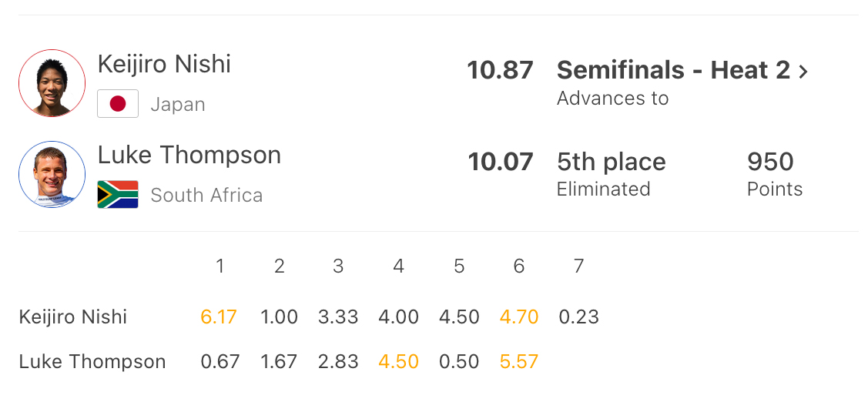Click Nishi's 0.23 seventh wave score
Viewport: 868px width, 402px height.
[578, 317]
